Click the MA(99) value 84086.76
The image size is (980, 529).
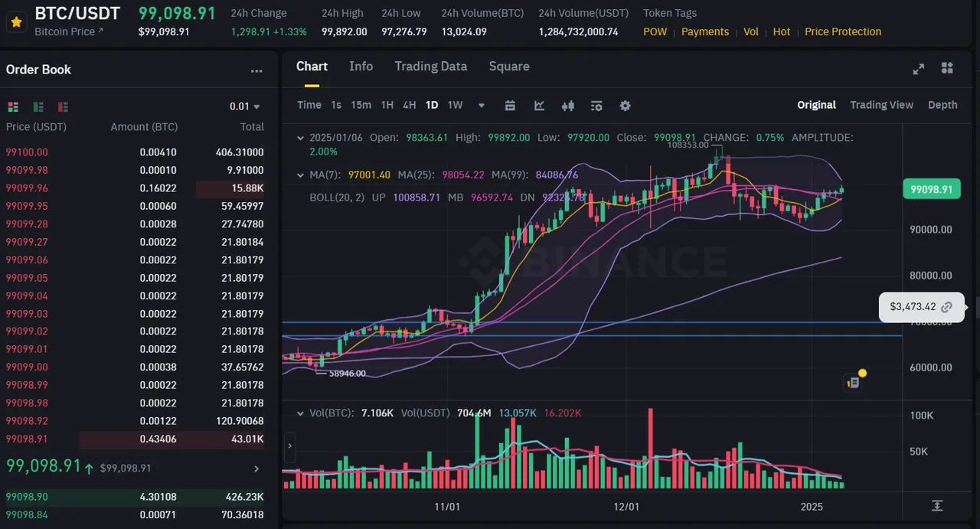(x=556, y=175)
